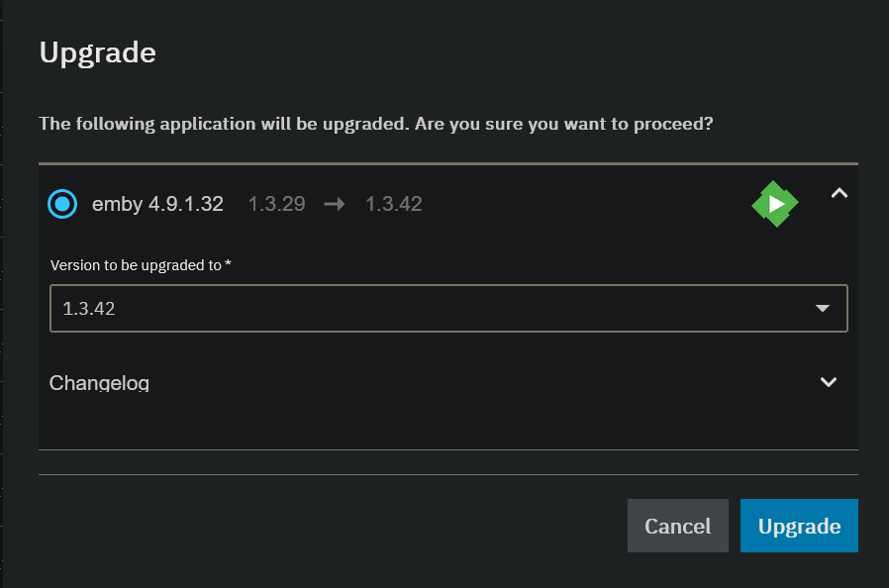Click the Changelog label
Image resolution: width=889 pixels, height=588 pixels.
[x=99, y=382]
